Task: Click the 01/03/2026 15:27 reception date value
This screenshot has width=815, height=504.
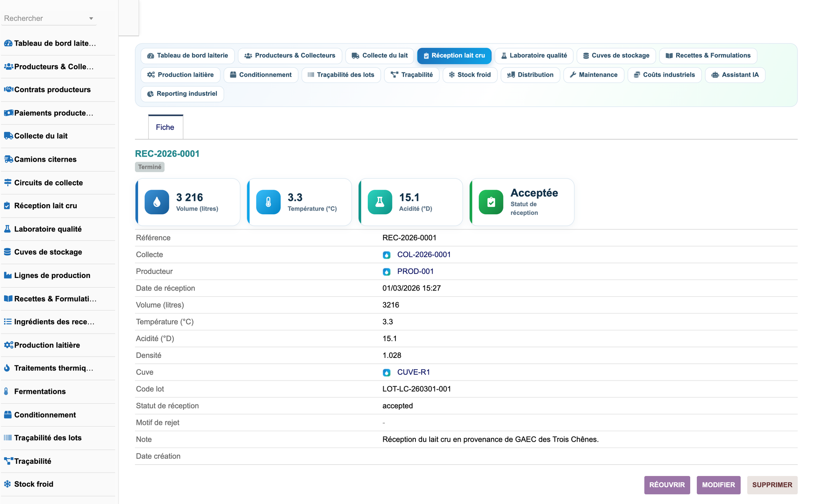Action: pos(412,288)
